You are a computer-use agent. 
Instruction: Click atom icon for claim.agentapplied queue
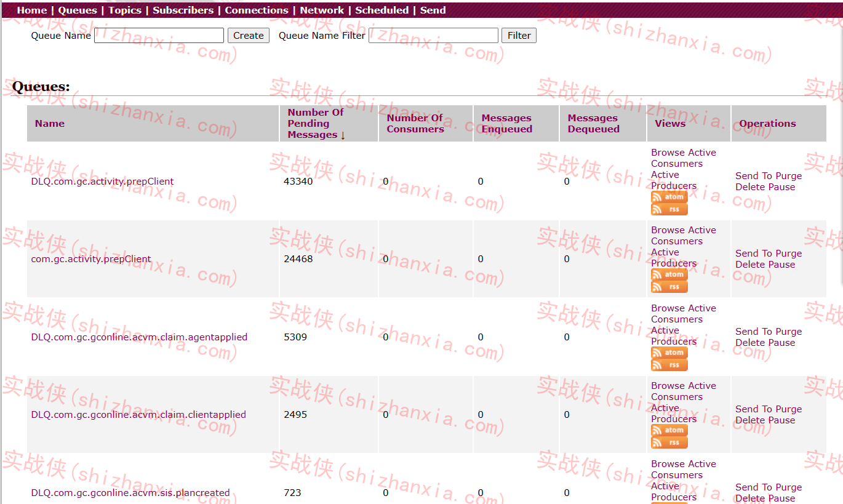669,353
